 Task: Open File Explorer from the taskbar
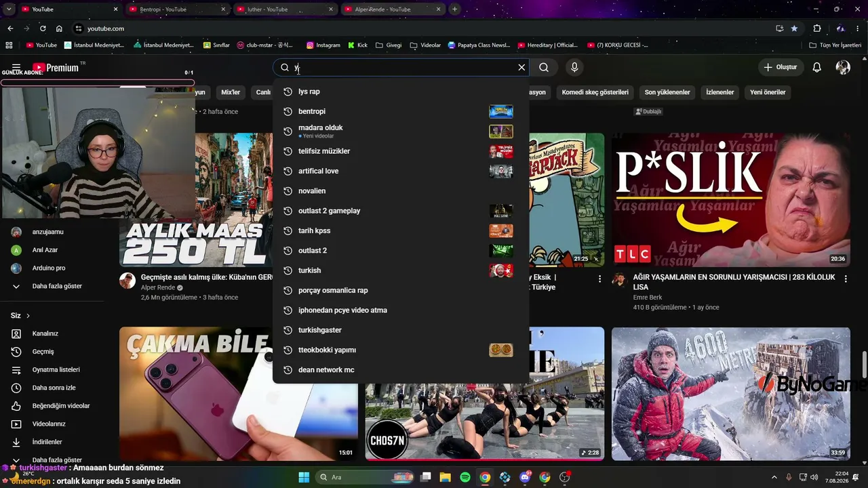pos(445,477)
